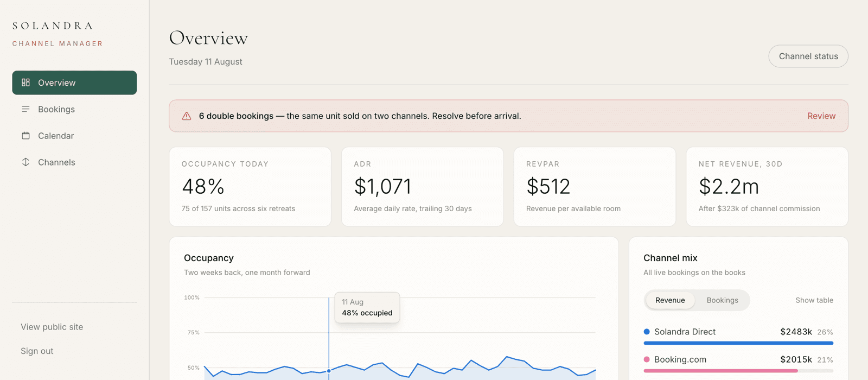Viewport: 868px width, 380px height.
Task: Click "Average daily rate, trailing 30 days" text
Action: (413, 208)
